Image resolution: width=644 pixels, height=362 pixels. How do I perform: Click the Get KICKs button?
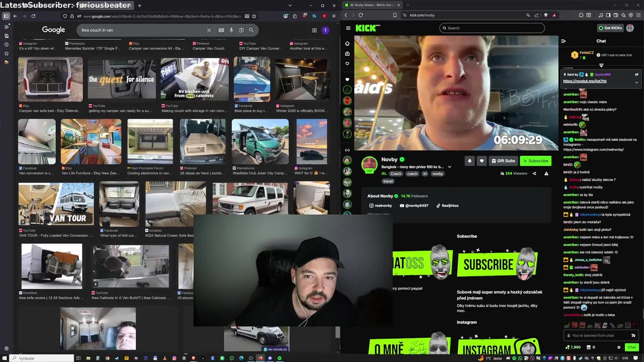610,28
